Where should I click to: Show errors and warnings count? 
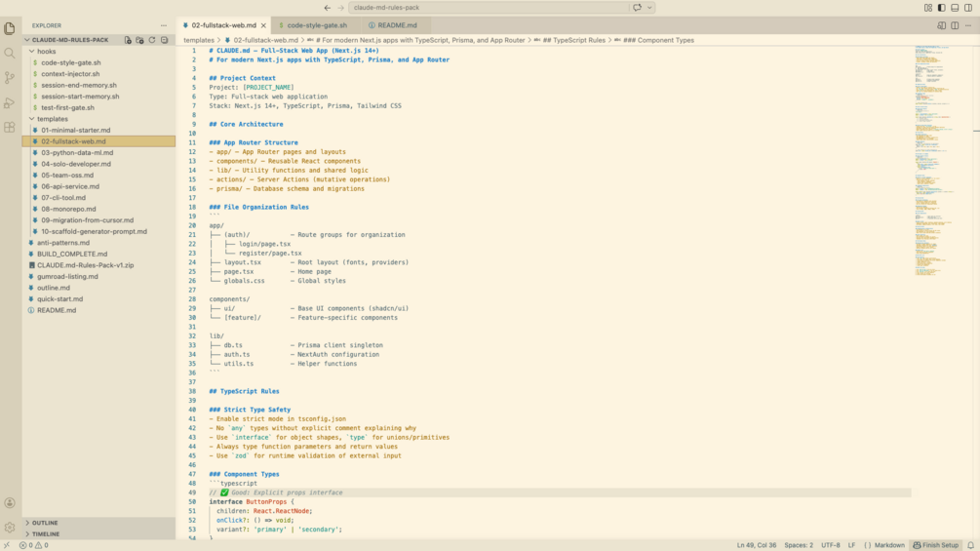pos(34,545)
